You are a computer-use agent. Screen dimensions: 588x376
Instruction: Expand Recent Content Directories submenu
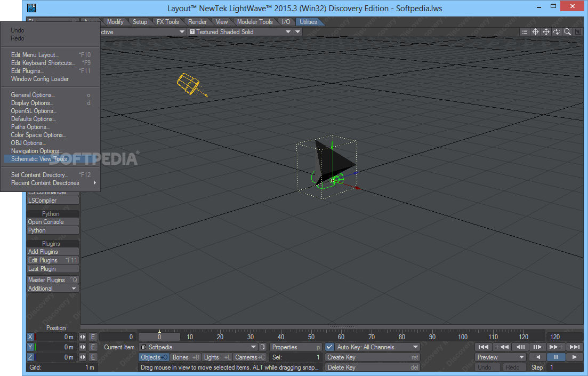[x=50, y=183]
